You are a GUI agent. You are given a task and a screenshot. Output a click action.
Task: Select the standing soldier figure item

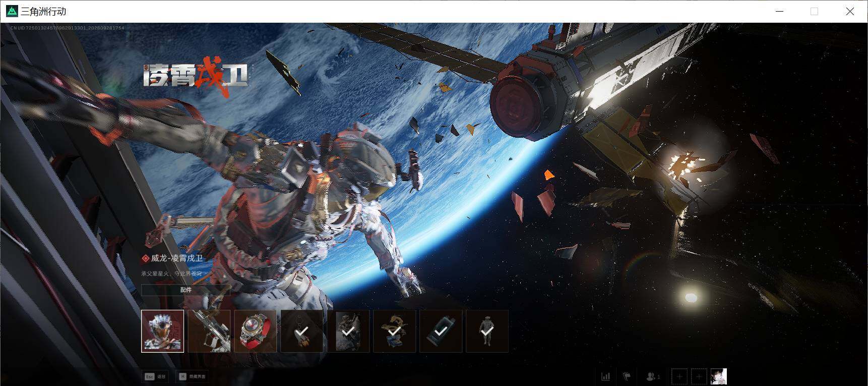[x=487, y=331]
